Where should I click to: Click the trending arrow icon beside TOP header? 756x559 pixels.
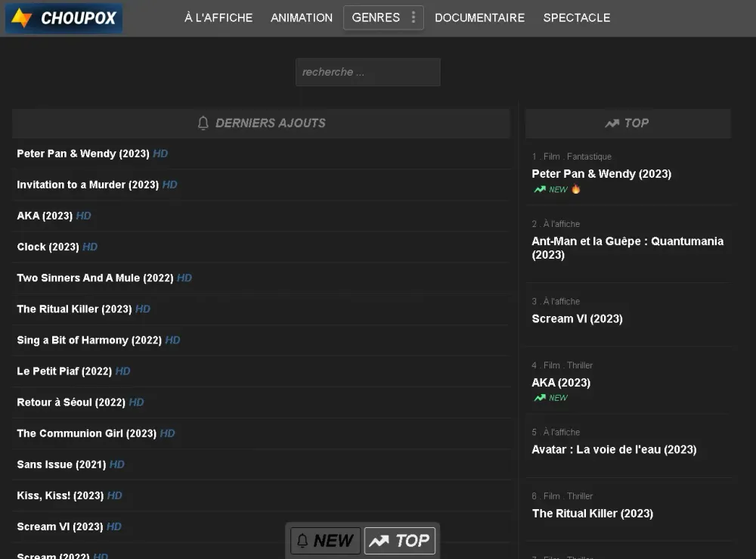pyautogui.click(x=612, y=123)
